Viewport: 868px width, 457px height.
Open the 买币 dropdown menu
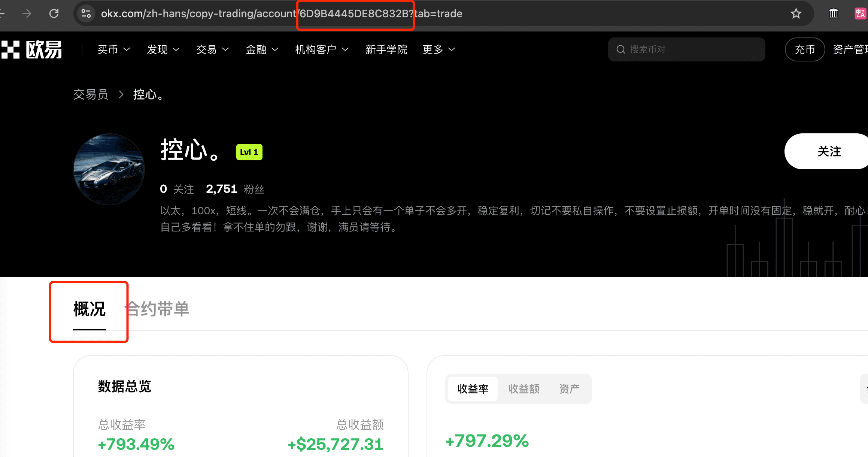pos(113,49)
